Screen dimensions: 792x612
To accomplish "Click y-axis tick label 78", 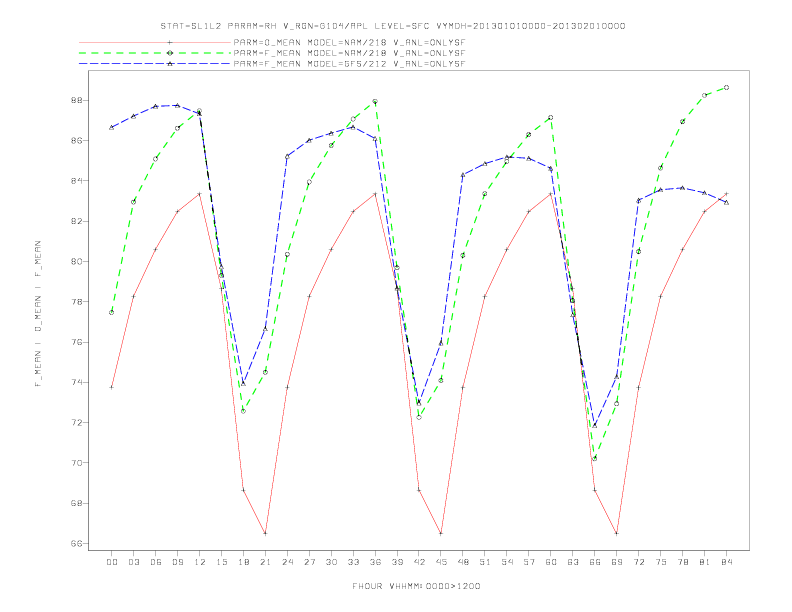I will 77,302.
